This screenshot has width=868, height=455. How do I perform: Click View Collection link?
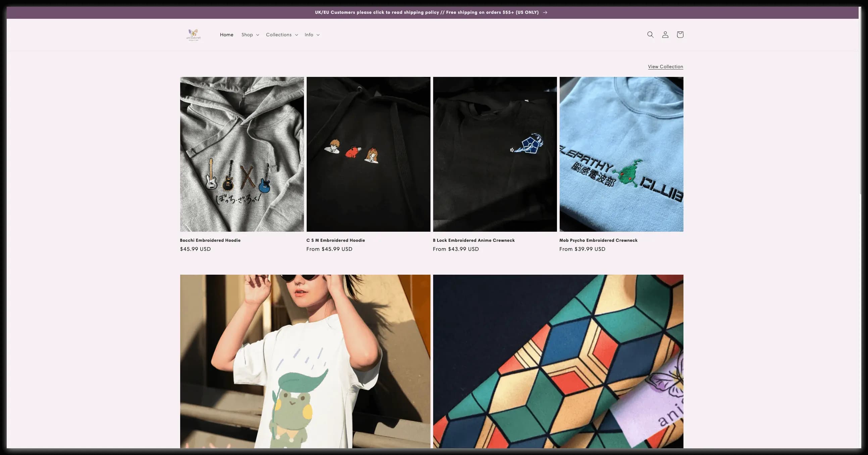665,67
